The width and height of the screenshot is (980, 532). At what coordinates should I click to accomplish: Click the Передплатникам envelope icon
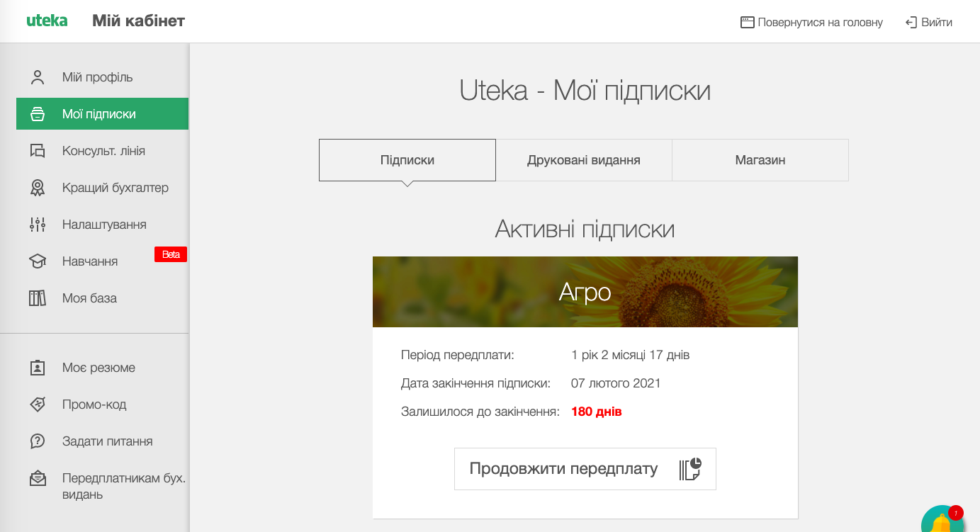[x=38, y=478]
